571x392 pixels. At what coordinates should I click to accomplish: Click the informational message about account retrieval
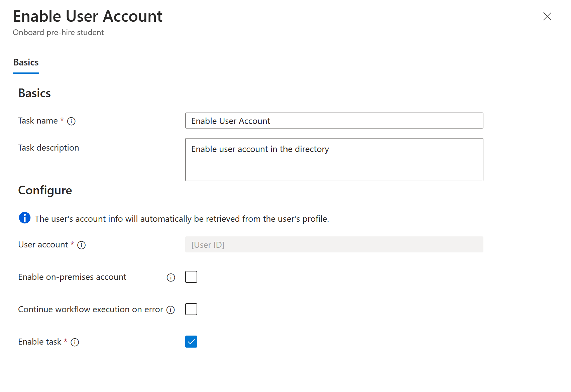182,219
